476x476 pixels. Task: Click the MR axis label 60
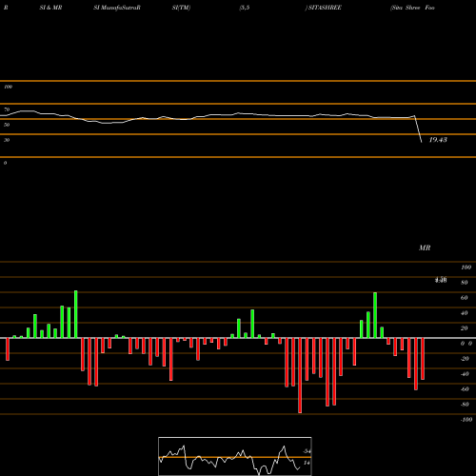click(465, 298)
